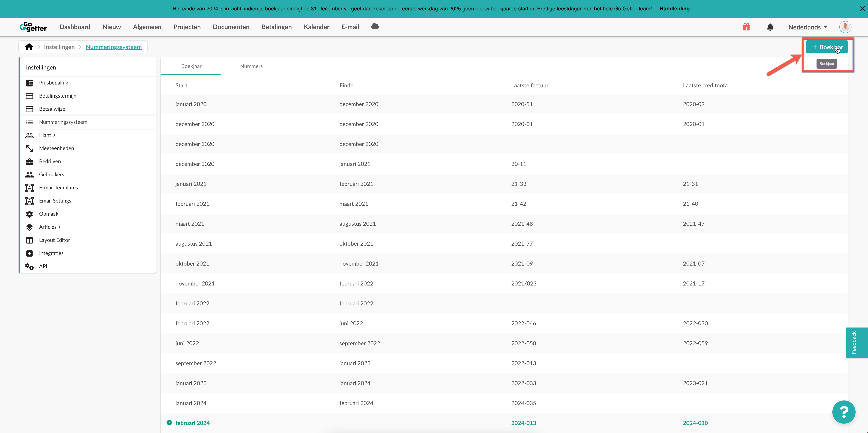Viewport: 868px width, 433px height.
Task: Open E-mail in navigation
Action: point(350,27)
